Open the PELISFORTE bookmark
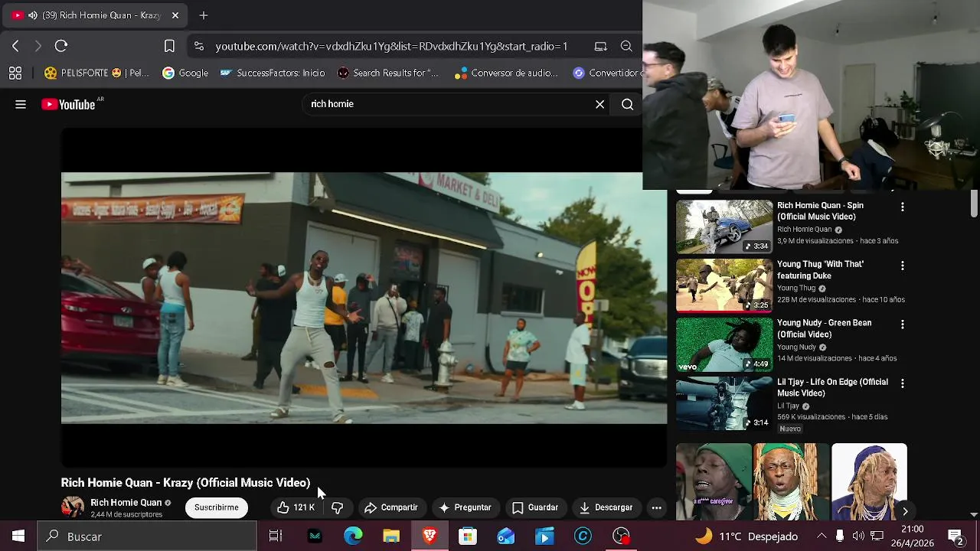The width and height of the screenshot is (980, 551). (x=96, y=73)
